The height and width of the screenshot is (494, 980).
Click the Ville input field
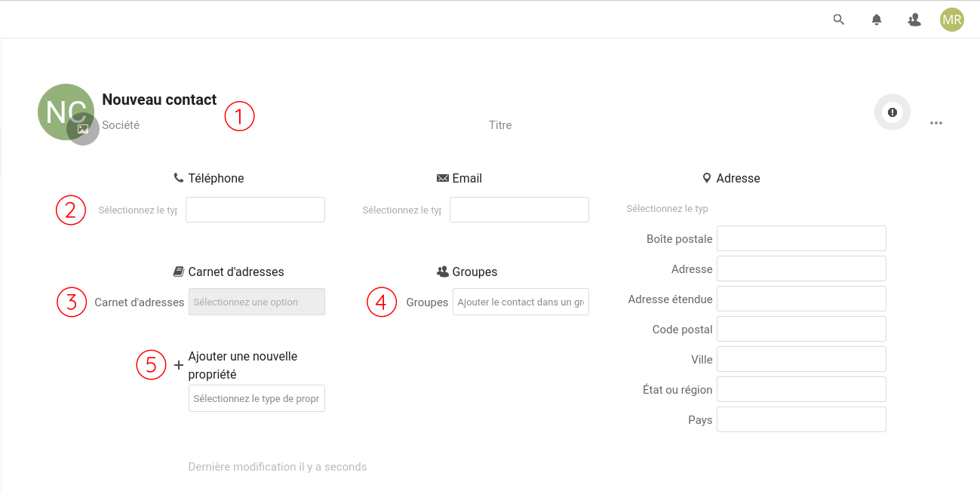pos(801,359)
